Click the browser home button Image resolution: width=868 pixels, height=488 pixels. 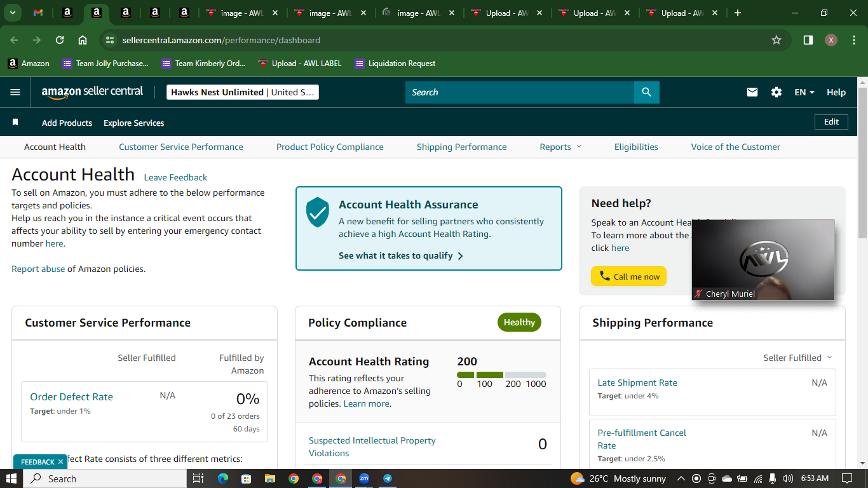pyautogui.click(x=83, y=40)
